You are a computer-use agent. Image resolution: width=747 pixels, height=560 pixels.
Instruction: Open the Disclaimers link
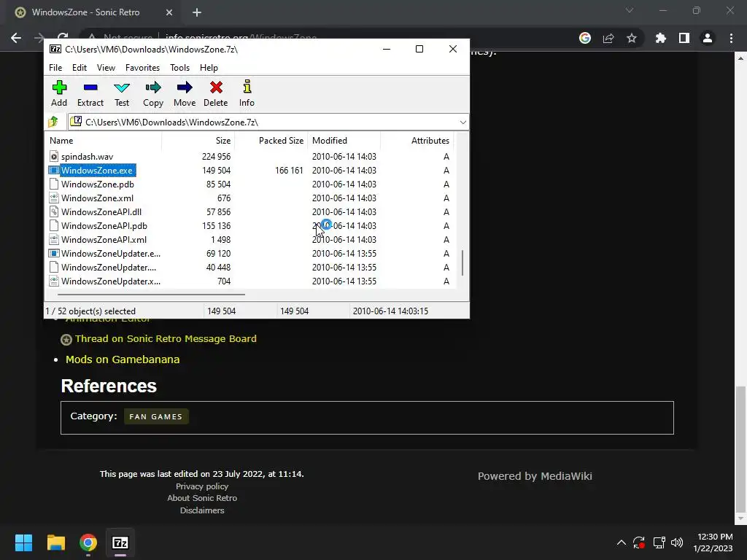[x=202, y=510]
